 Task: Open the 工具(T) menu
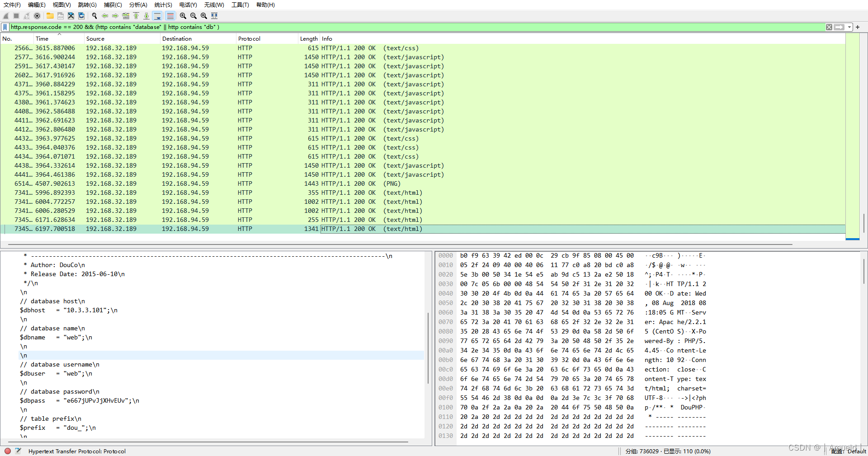click(x=240, y=5)
